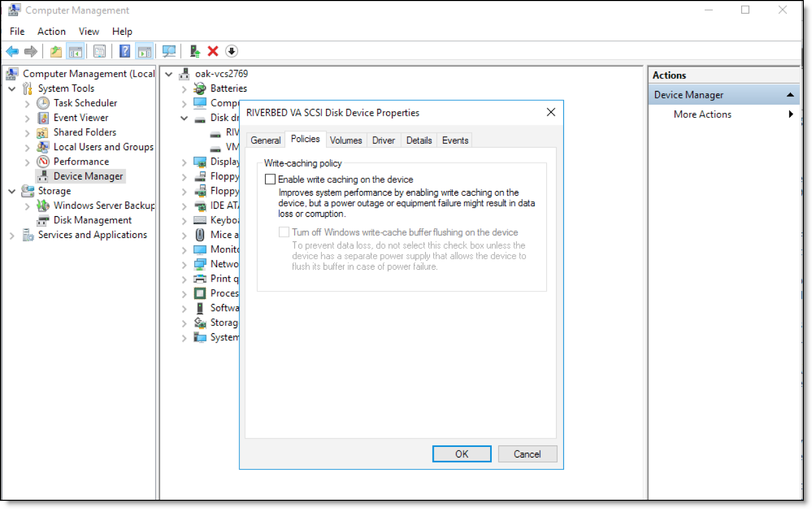
Task: Click the blue Help question mark icon
Action: (125, 51)
